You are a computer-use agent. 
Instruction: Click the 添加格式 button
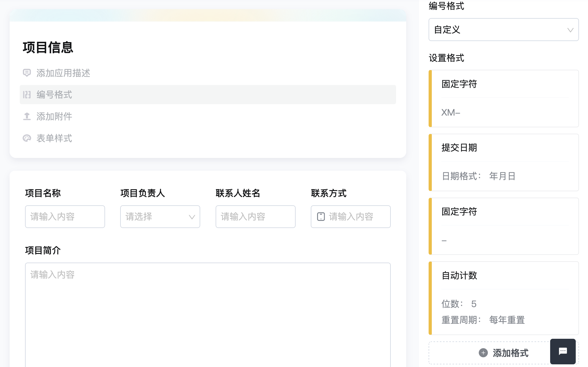[504, 353]
